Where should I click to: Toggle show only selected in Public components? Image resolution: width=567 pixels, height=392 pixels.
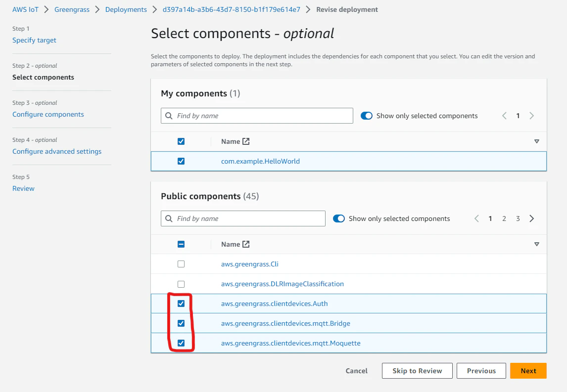click(338, 218)
